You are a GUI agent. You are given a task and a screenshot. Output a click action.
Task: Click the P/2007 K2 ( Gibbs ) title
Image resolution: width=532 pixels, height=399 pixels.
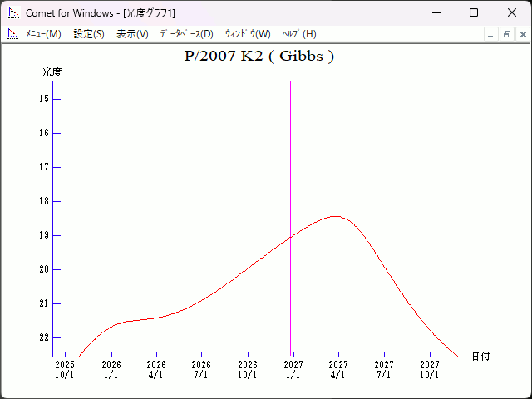coord(259,57)
